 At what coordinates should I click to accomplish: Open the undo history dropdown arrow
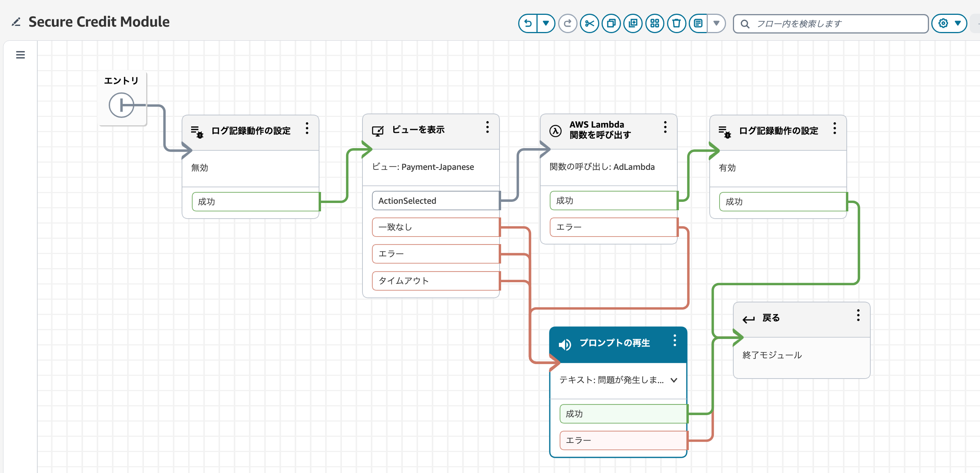coord(546,24)
